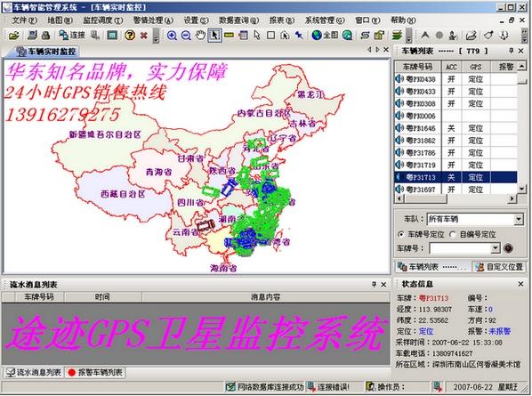The height and width of the screenshot is (396, 532).
Task: Click the teal monitor screen toolbar icon
Action: click(112, 35)
